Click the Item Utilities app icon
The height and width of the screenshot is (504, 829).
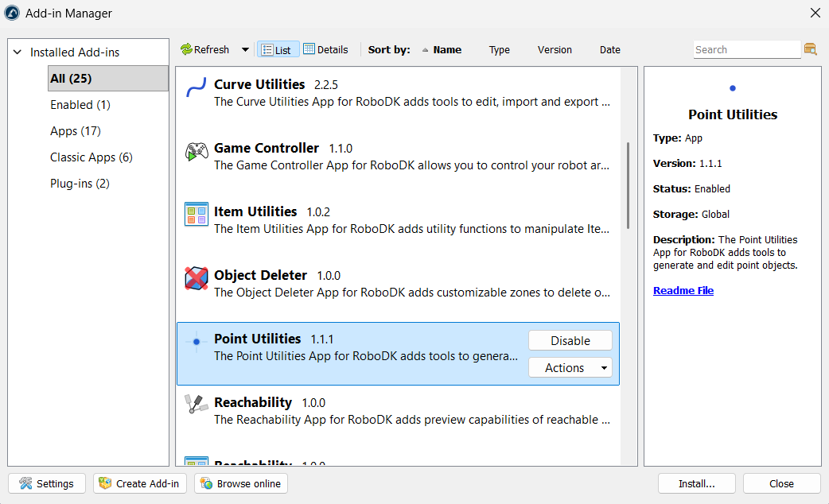point(197,214)
